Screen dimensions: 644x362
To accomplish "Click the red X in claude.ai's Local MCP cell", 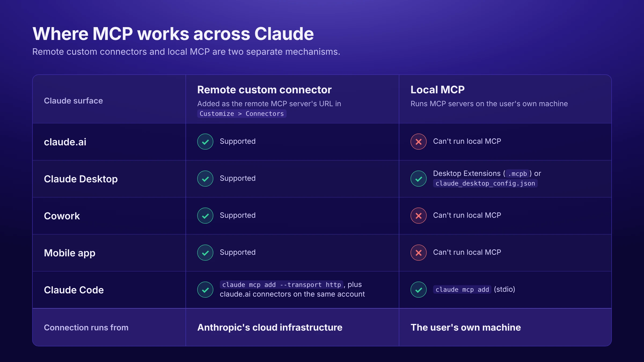I will pyautogui.click(x=419, y=142).
